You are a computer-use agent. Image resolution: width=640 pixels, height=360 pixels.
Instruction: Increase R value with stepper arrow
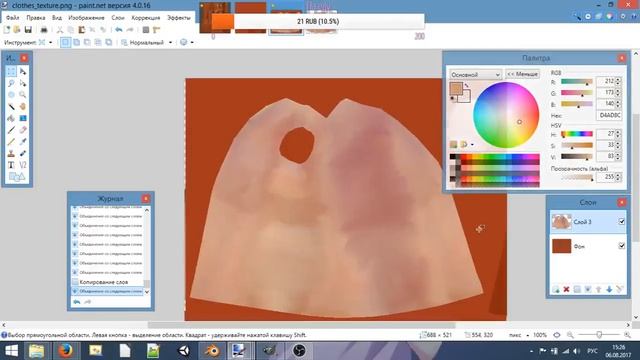pos(618,79)
